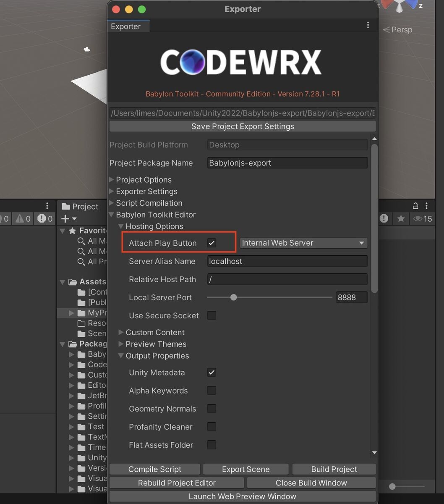Open the Console panel three-dot menu

[x=47, y=206]
